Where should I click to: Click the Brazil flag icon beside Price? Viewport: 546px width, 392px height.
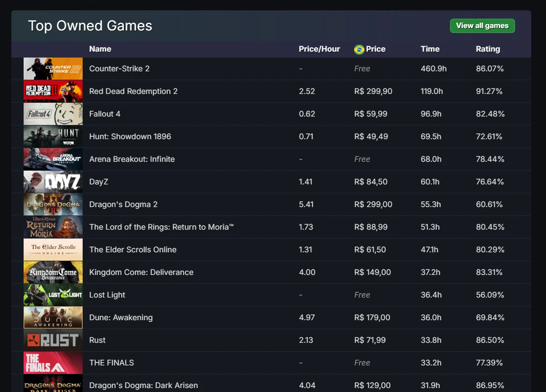[359, 49]
